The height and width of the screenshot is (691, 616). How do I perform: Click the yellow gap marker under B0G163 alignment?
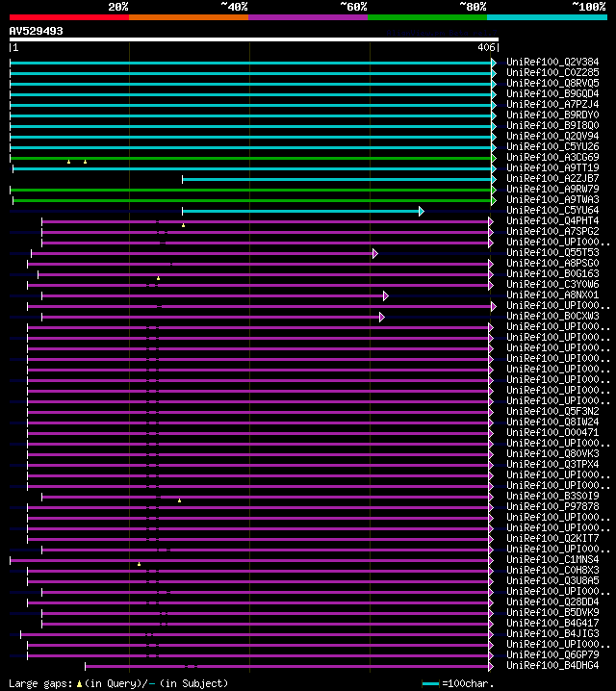coord(158,278)
